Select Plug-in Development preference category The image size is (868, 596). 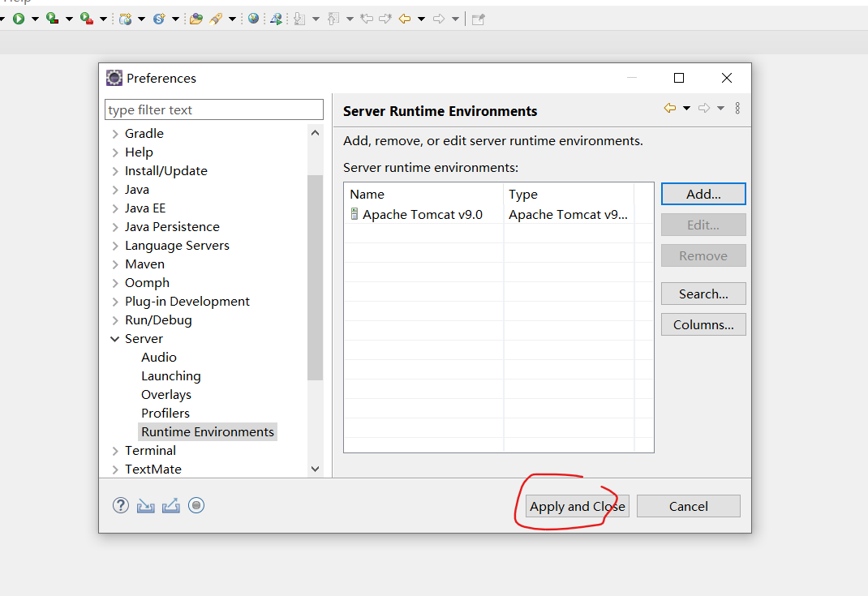pyautogui.click(x=187, y=302)
